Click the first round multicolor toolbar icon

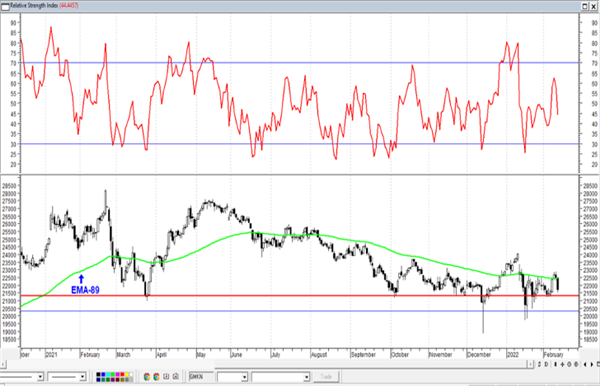(x=147, y=377)
